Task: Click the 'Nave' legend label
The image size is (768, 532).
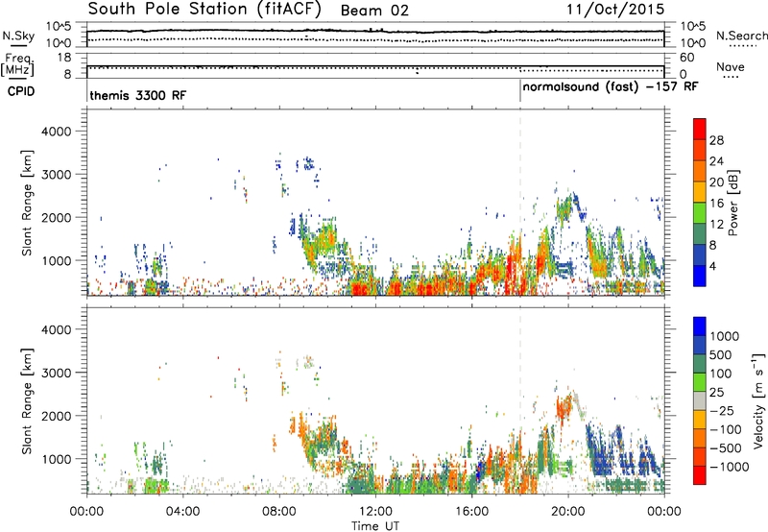Action: pos(731,66)
